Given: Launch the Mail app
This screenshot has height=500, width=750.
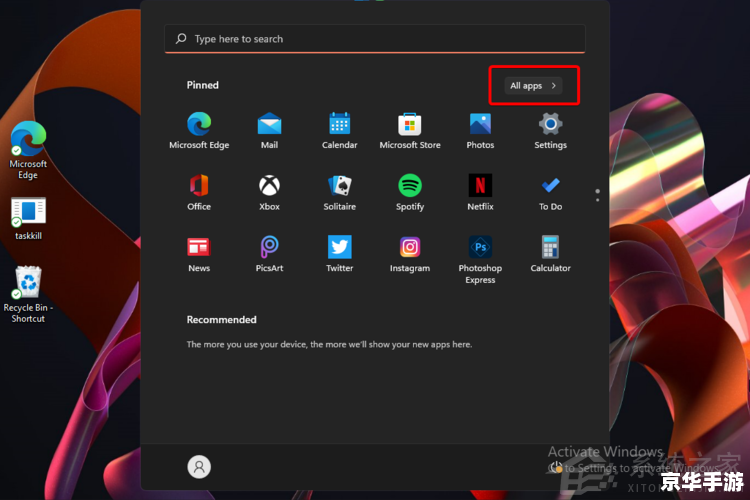Looking at the screenshot, I should 269,130.
